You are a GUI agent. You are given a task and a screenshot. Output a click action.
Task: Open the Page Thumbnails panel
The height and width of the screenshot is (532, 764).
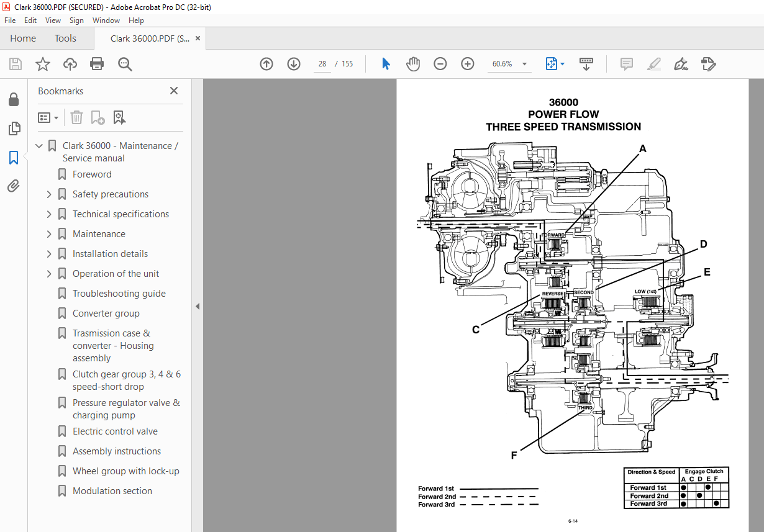pos(14,128)
